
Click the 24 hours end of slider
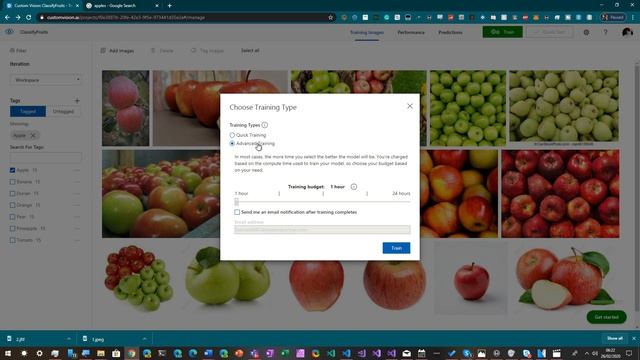click(x=401, y=193)
